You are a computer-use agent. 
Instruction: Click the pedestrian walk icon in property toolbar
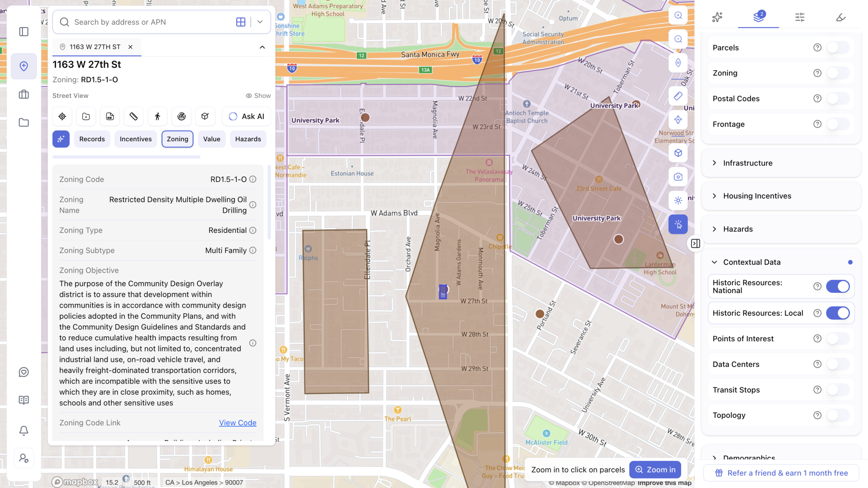158,116
